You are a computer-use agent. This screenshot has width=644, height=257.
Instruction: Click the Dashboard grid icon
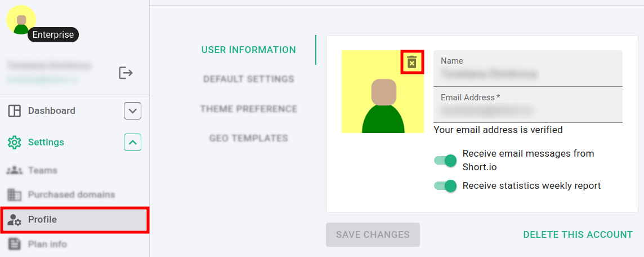pos(15,111)
